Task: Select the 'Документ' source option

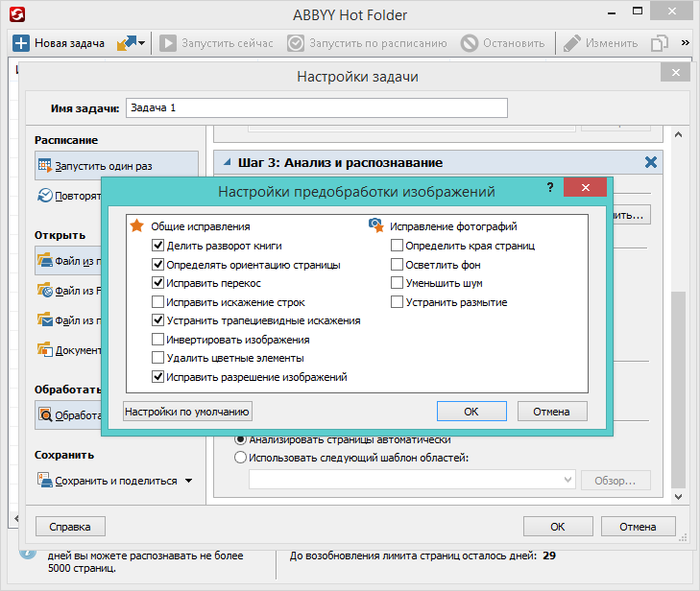Action: tap(69, 350)
